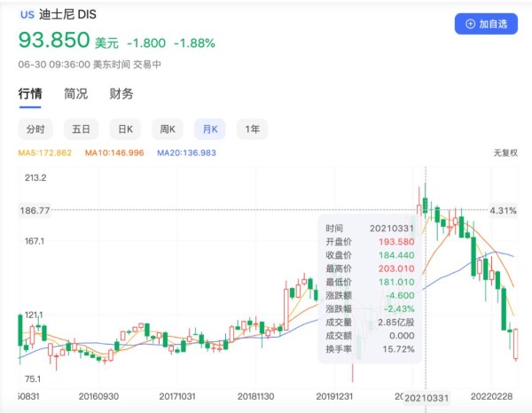
Task: Click the y-axis label 167.1
Action: [35, 241]
